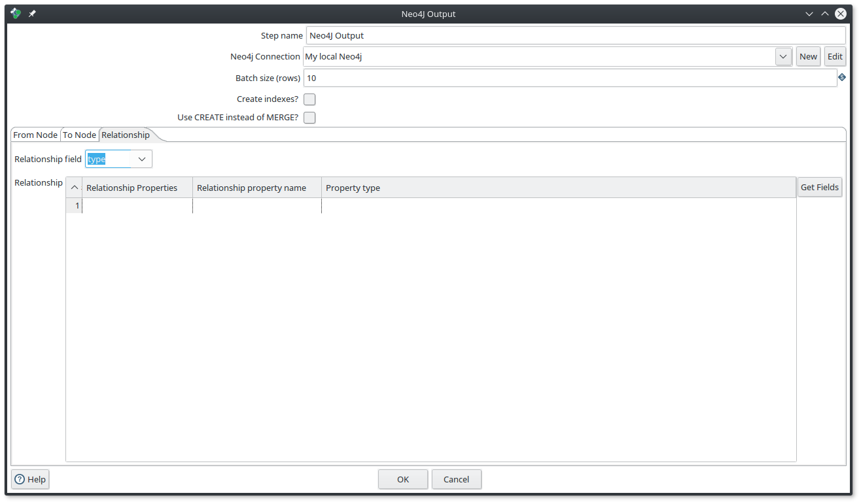Image resolution: width=861 pixels, height=504 pixels.
Task: Switch to the From Node tab
Action: 35,135
